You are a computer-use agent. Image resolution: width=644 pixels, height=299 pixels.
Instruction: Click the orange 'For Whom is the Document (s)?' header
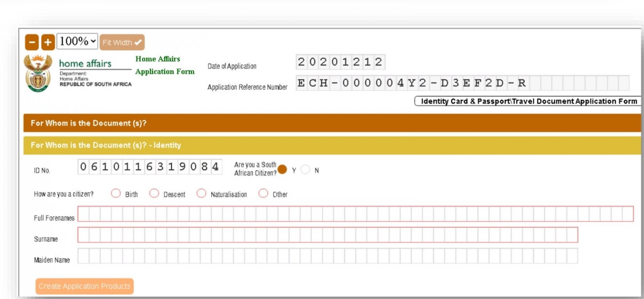pos(332,123)
